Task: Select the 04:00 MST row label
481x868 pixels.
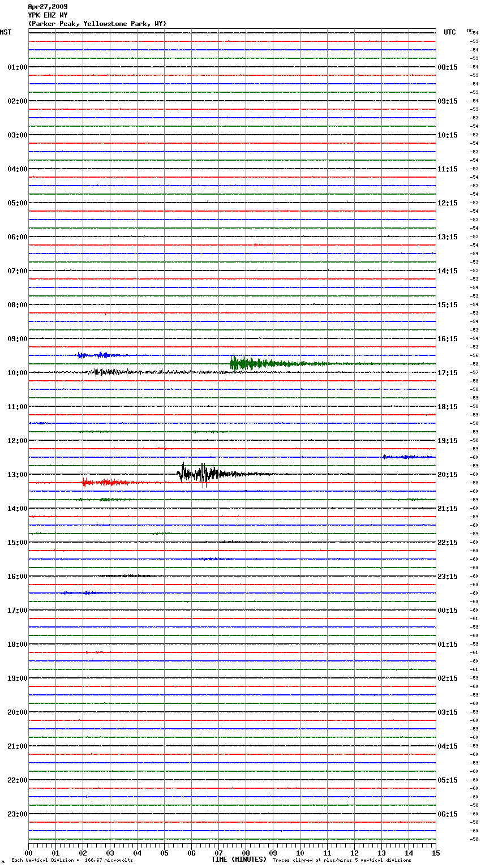Action: pyautogui.click(x=18, y=169)
